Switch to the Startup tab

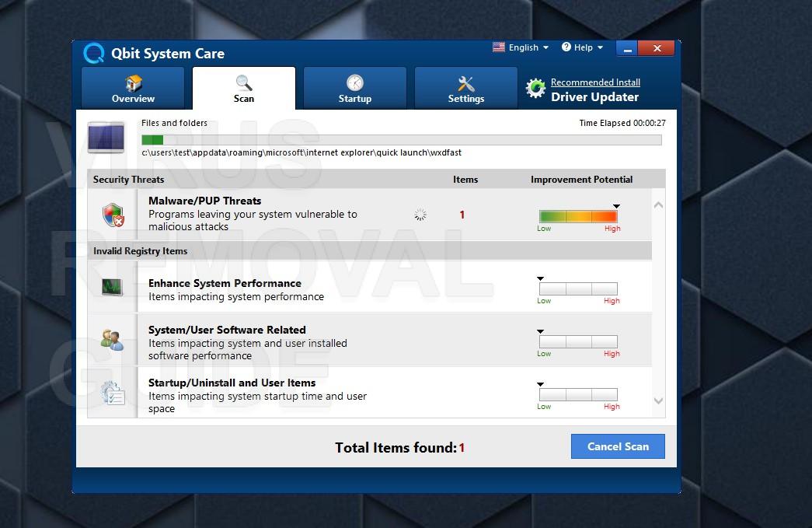point(355,88)
